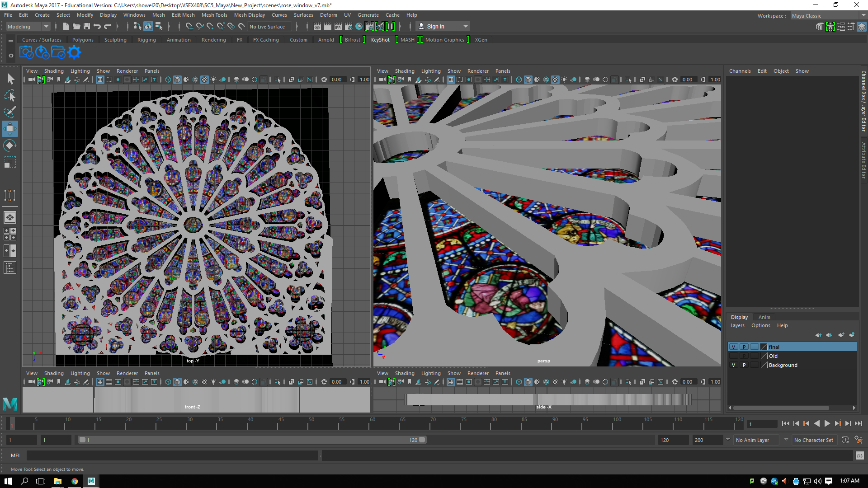
Task: Toggle playback P for final layer
Action: [x=744, y=347]
